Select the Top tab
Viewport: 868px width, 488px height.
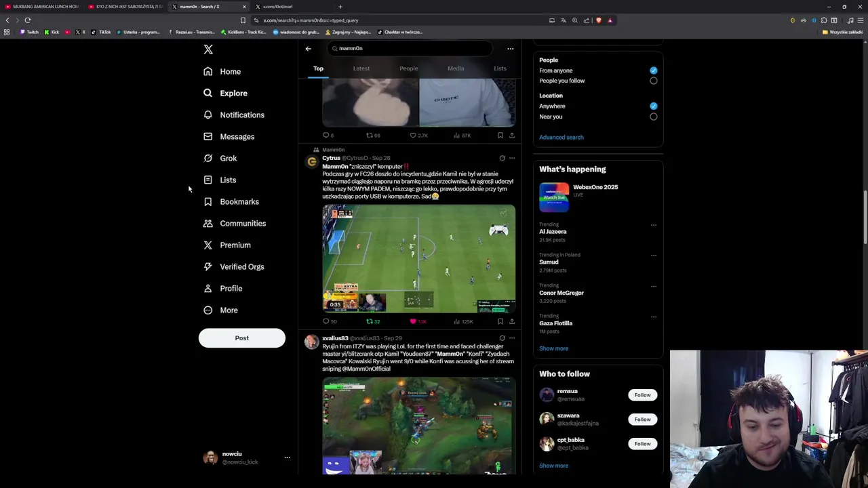click(318, 68)
